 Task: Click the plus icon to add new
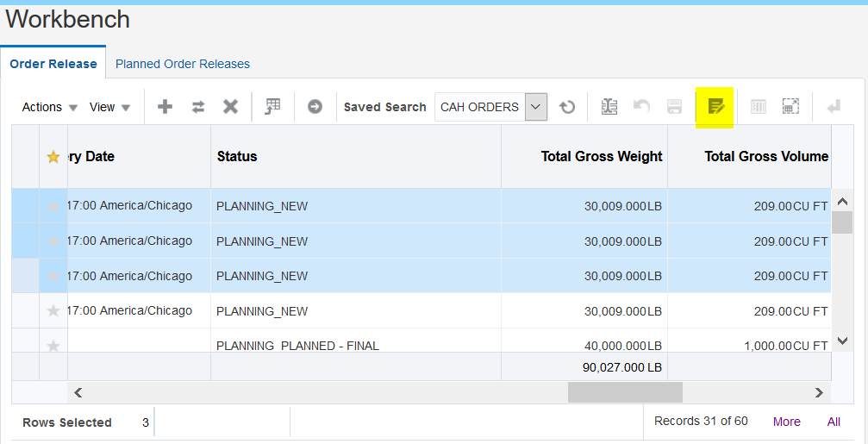click(x=165, y=107)
